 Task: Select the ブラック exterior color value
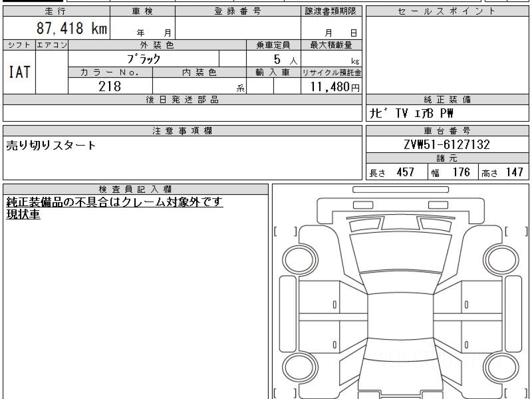144,59
